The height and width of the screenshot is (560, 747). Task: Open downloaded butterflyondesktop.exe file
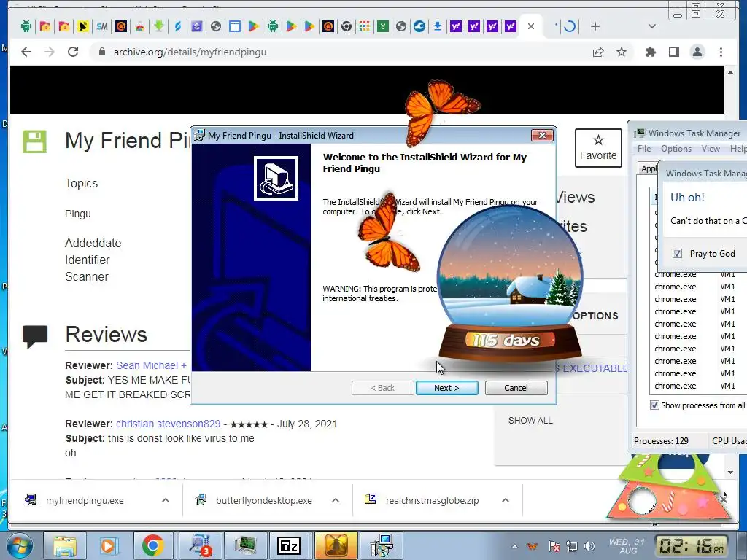(x=263, y=500)
